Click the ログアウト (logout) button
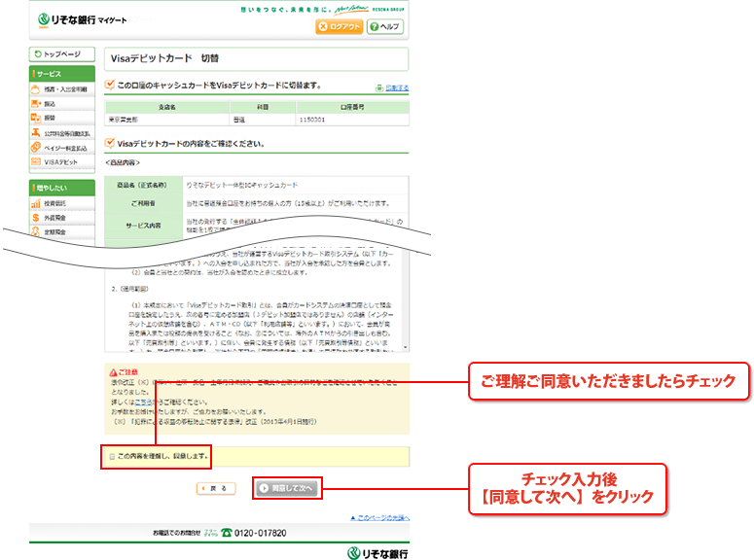The height and width of the screenshot is (560, 754). point(339,27)
